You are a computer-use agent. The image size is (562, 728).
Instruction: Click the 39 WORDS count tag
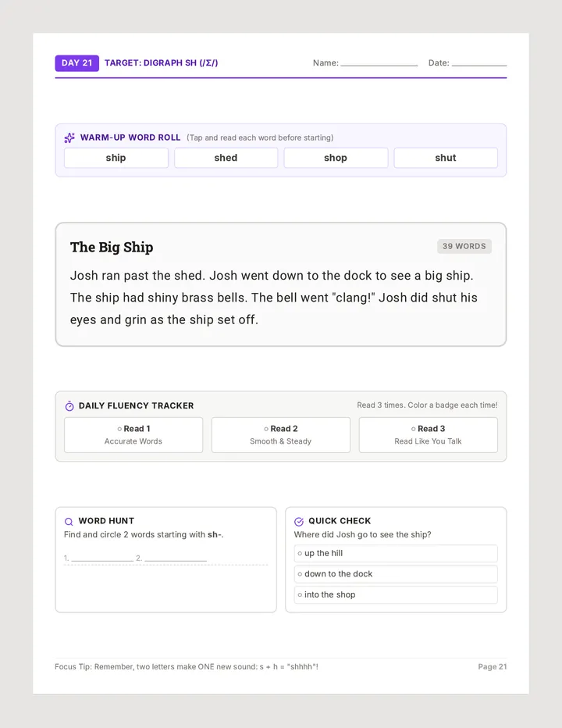[464, 247]
